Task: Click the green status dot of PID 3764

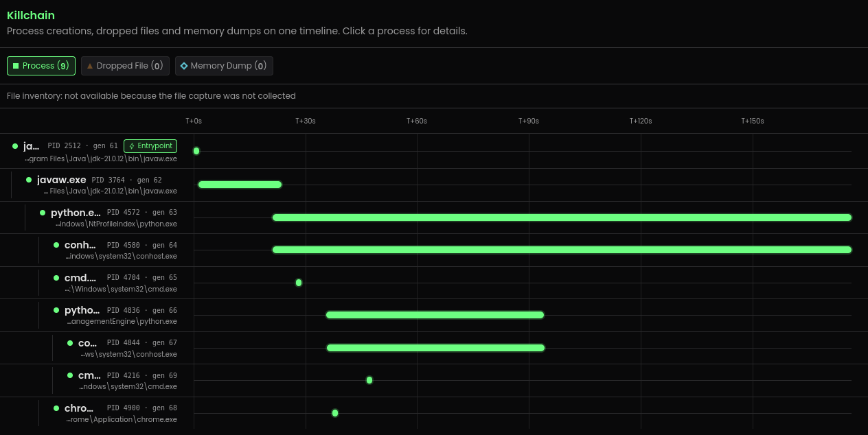Action: 29,180
